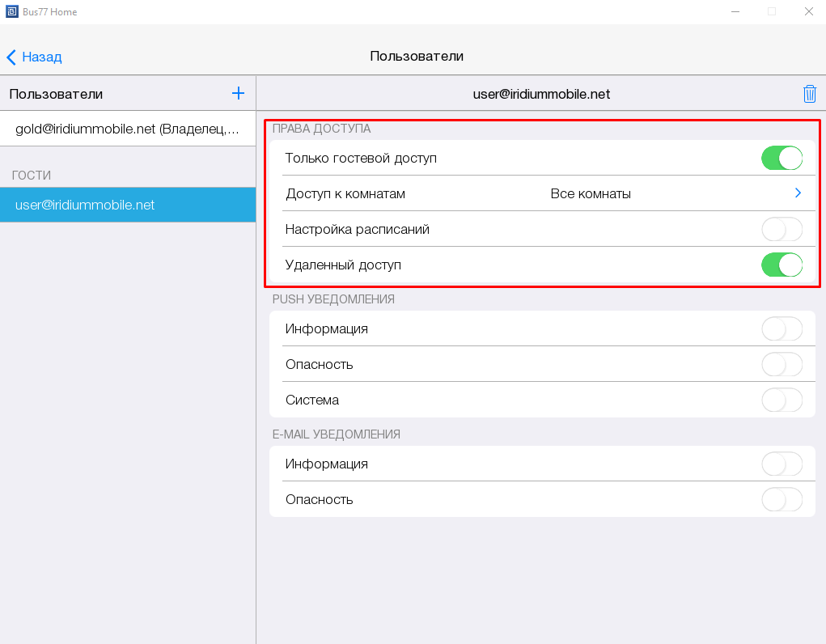Click the trash icon to delete user
This screenshot has width=826, height=644.
point(809,94)
